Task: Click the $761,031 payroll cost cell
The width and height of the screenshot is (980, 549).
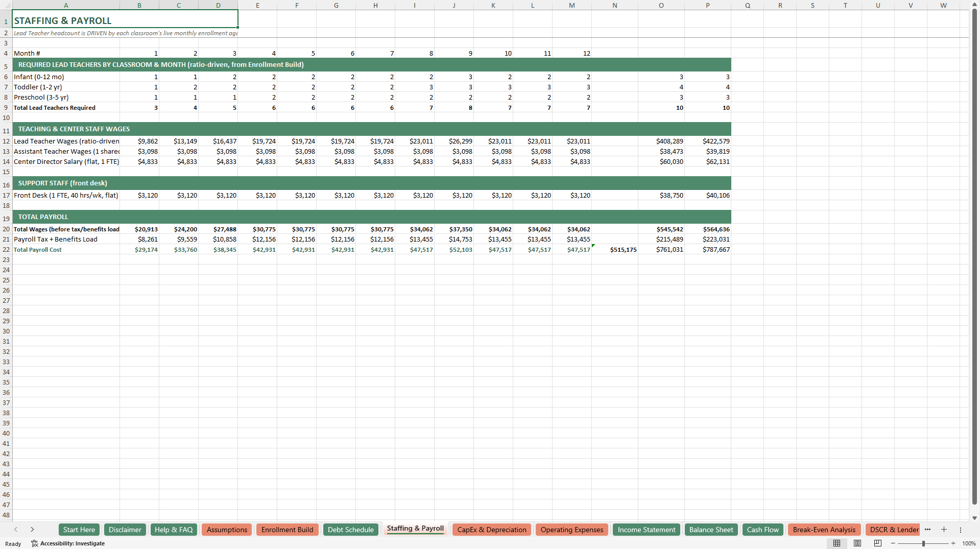Action: point(661,250)
